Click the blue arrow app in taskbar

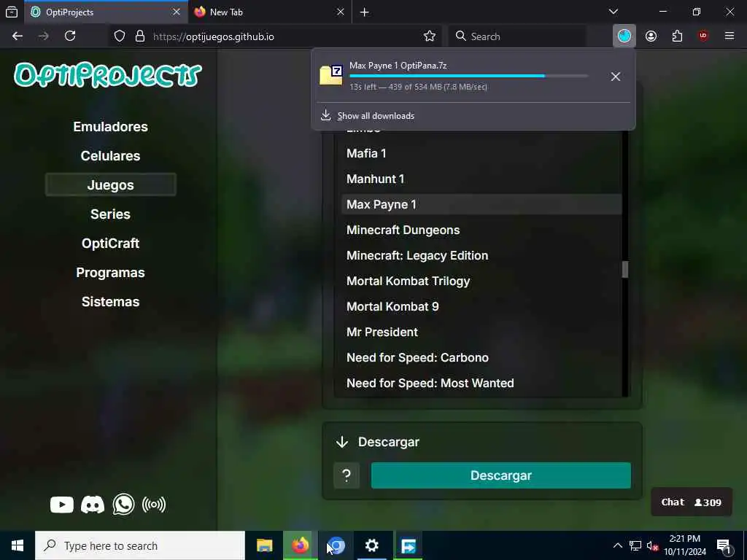409,545
